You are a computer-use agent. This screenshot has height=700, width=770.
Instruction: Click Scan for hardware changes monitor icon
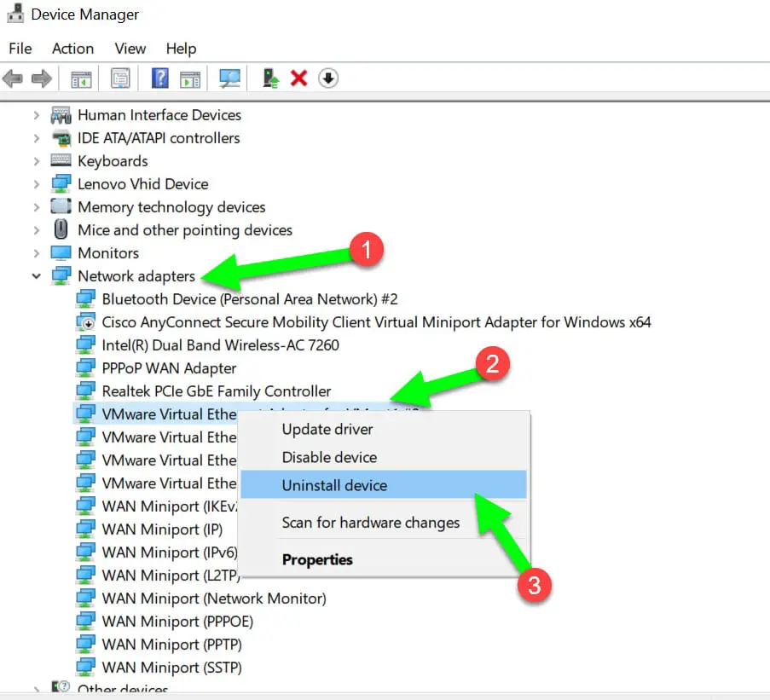click(x=229, y=78)
